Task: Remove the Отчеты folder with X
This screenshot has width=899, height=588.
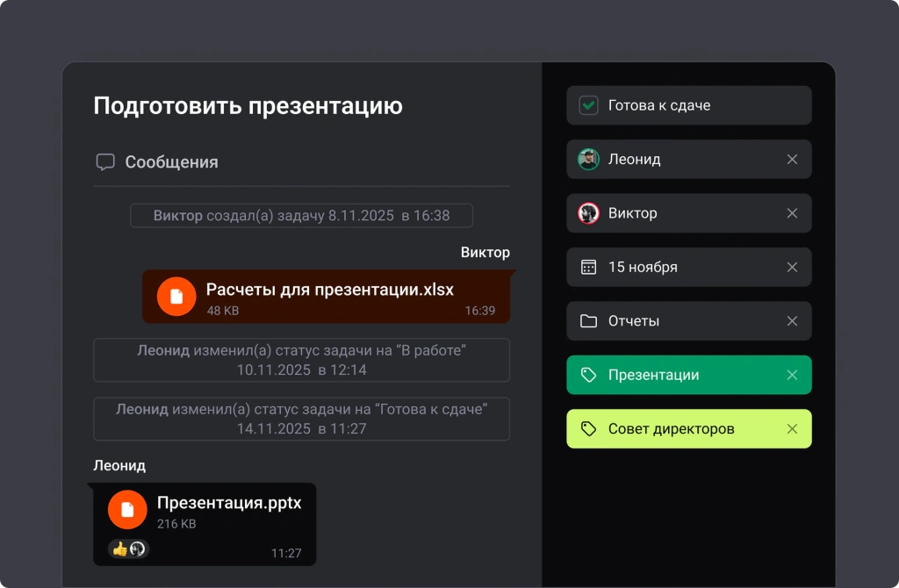Action: pos(792,321)
